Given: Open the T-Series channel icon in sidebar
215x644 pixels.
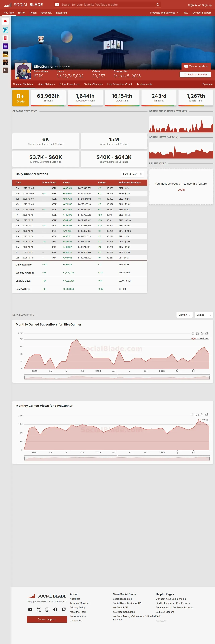Looking at the screenshot, I should [5, 38].
